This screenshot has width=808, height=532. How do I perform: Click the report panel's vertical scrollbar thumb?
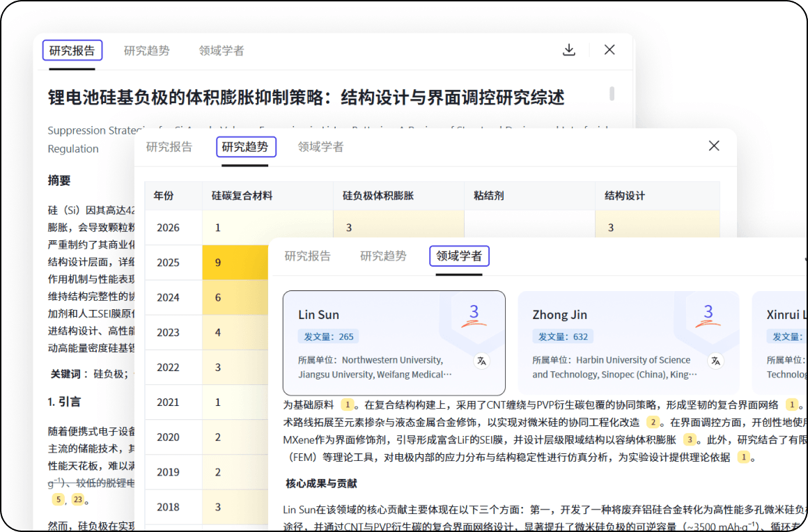[612, 94]
